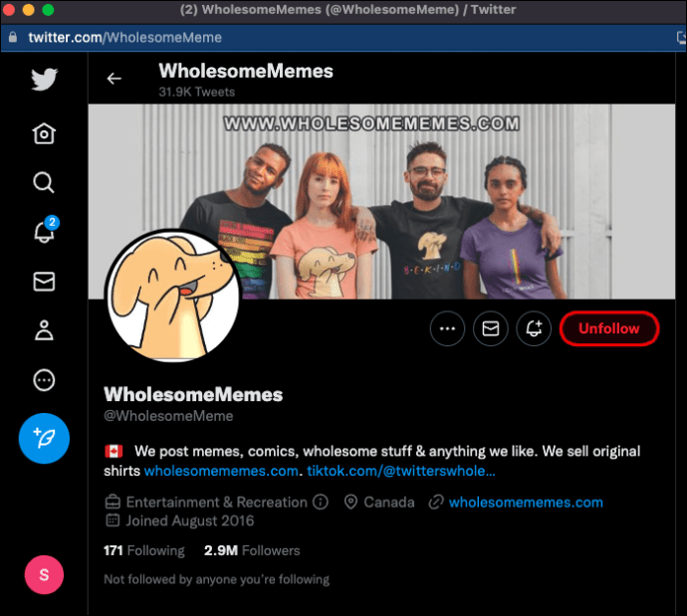The height and width of the screenshot is (616, 687).
Task: Click info icon beside Entertainment & Recreation
Action: [321, 502]
